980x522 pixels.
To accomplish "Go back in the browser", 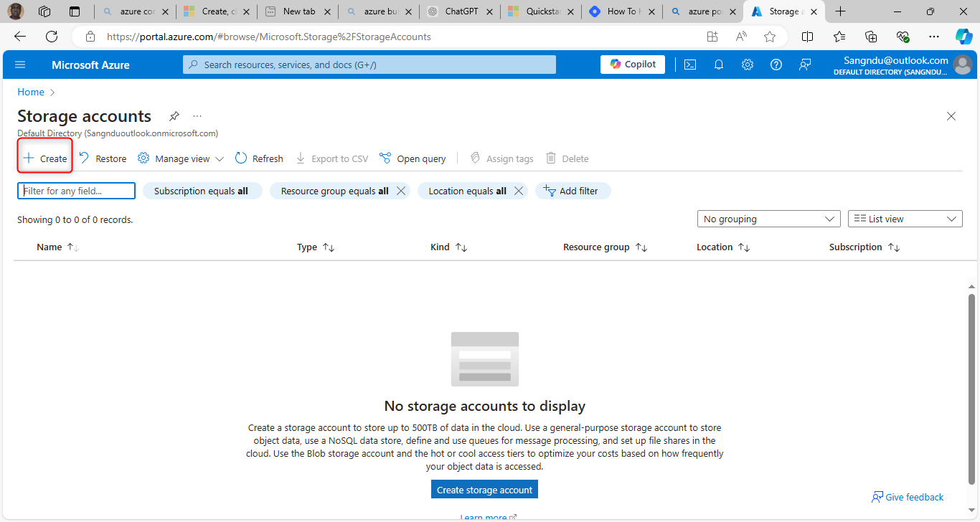I will tap(20, 37).
